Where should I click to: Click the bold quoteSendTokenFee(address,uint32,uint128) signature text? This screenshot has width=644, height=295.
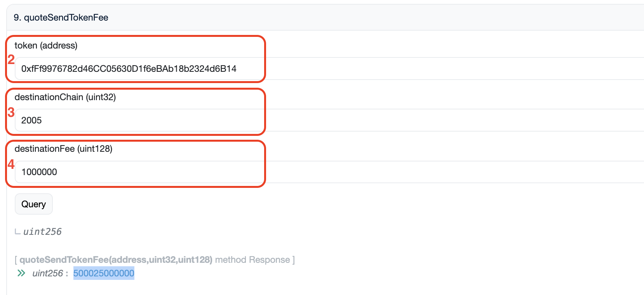(116, 260)
